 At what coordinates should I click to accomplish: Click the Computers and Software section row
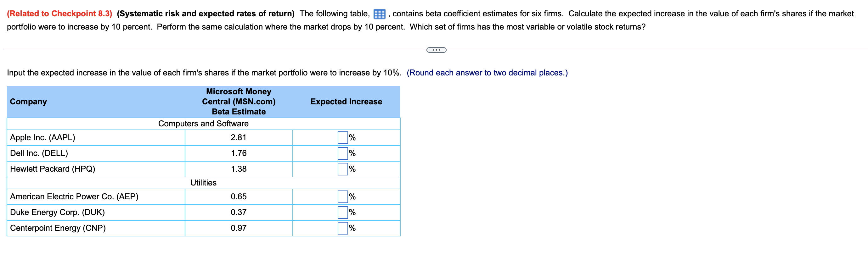click(x=204, y=124)
